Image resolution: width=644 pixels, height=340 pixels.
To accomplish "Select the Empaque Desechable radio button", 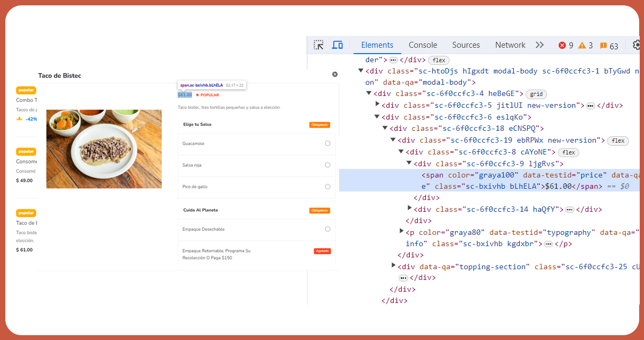I will point(327,229).
